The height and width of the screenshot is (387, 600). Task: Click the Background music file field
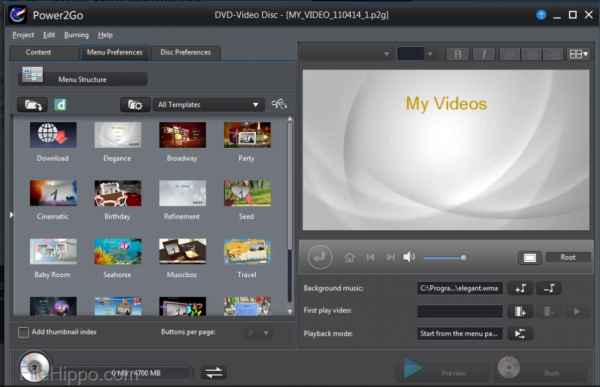click(460, 288)
